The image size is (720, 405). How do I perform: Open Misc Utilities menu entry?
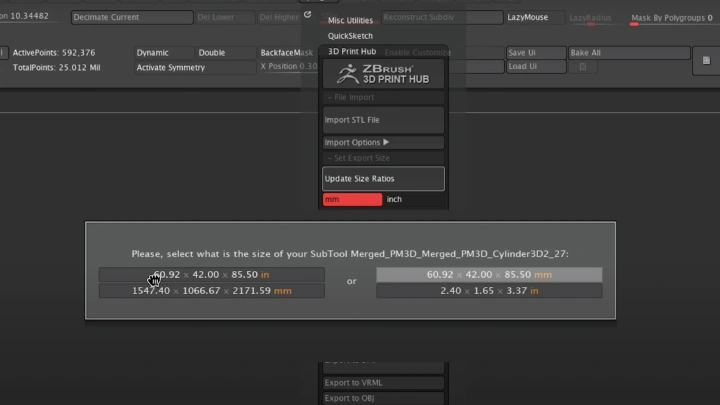tap(350, 21)
